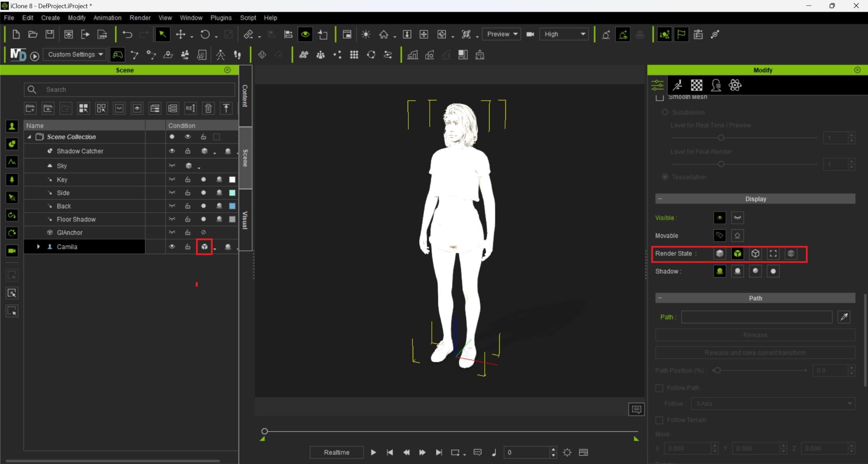
Task: Open the Physics atom tab icon
Action: (x=735, y=85)
